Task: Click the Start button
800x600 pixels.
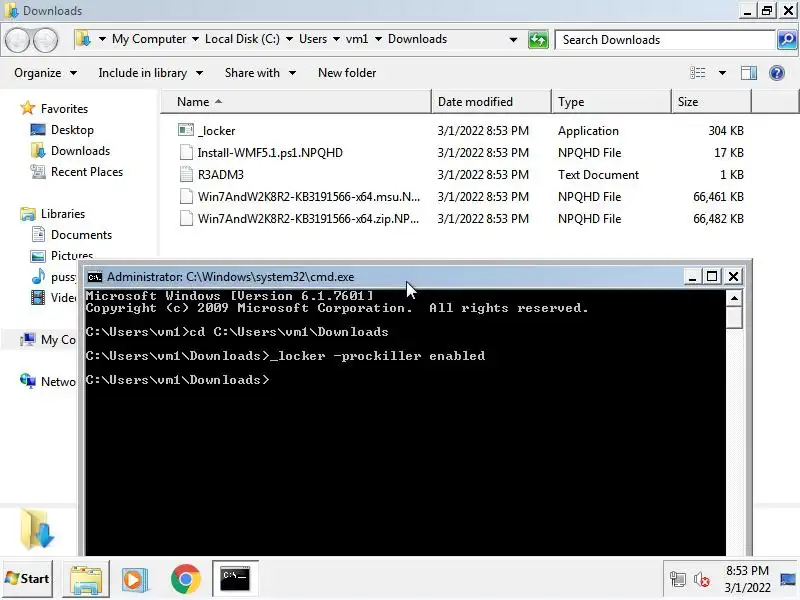Action: tap(28, 579)
